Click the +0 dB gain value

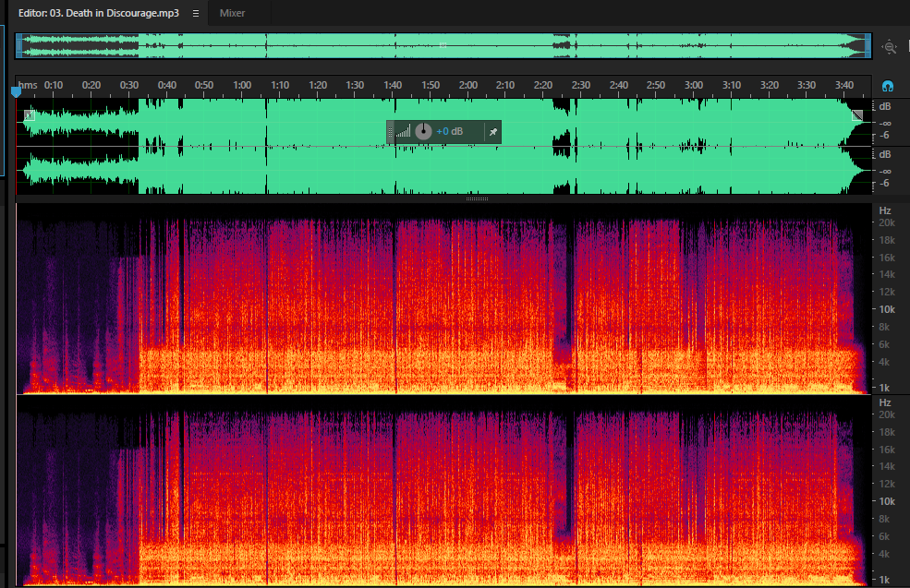[450, 132]
